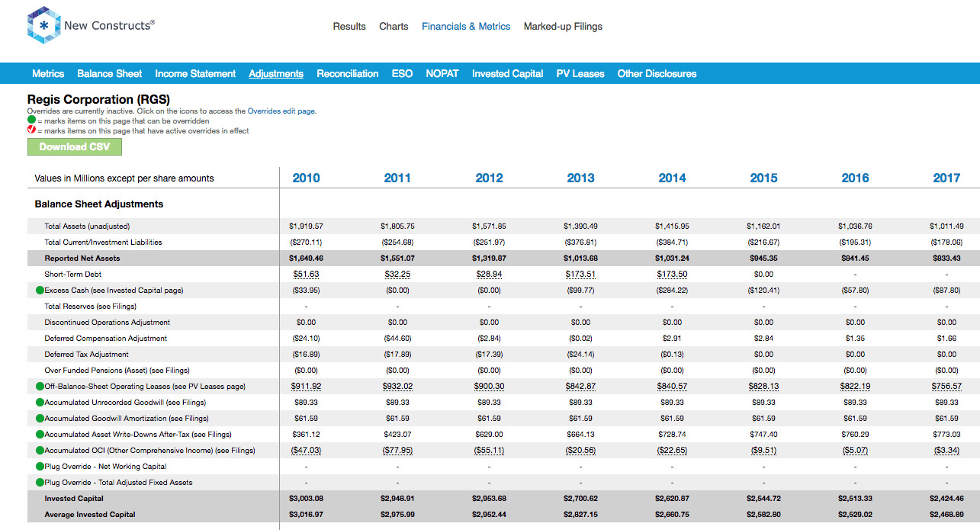Click 2010 Short-Term Debt value $51.63
980x530 pixels.
tap(307, 275)
